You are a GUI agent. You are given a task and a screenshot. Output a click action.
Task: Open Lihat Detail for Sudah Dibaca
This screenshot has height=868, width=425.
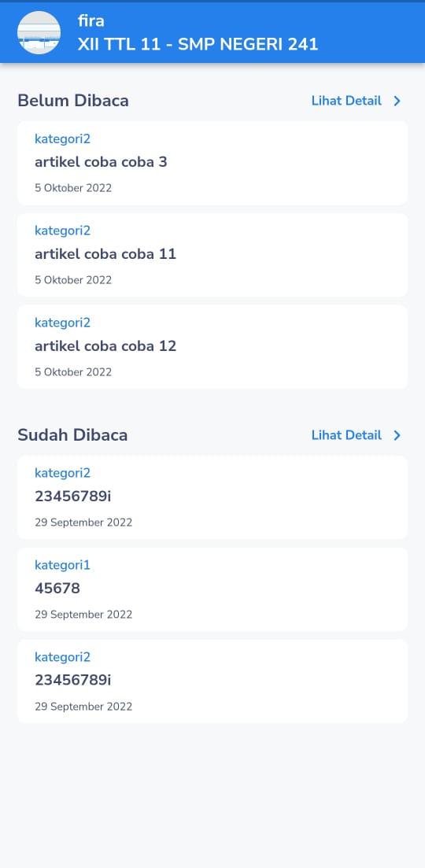click(346, 435)
